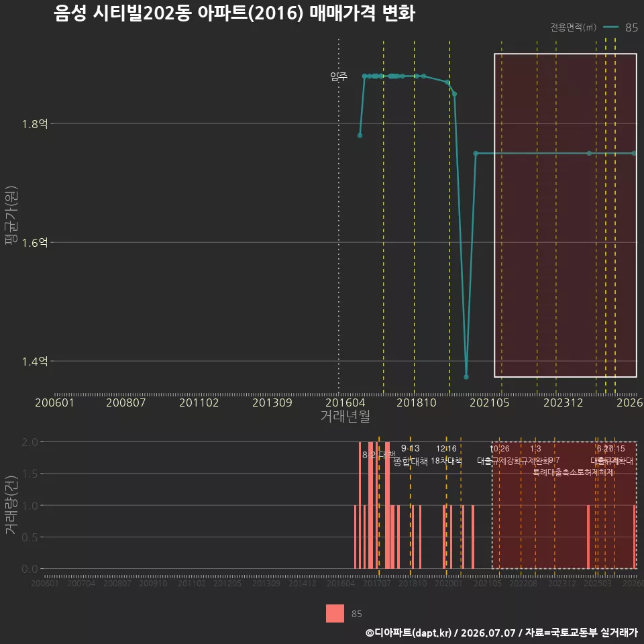Click the '거래량(건)' axis title
This screenshot has height=644, width=644.
11,505
